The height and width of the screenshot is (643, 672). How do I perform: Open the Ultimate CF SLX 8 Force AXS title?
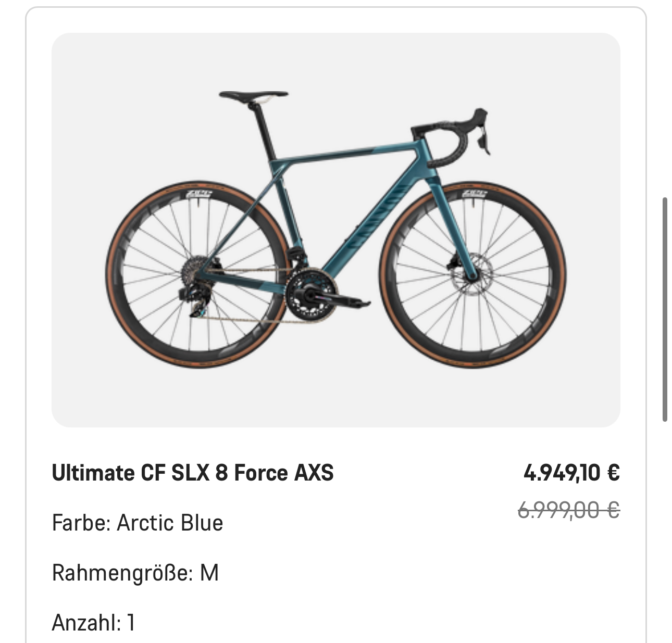[x=193, y=473]
